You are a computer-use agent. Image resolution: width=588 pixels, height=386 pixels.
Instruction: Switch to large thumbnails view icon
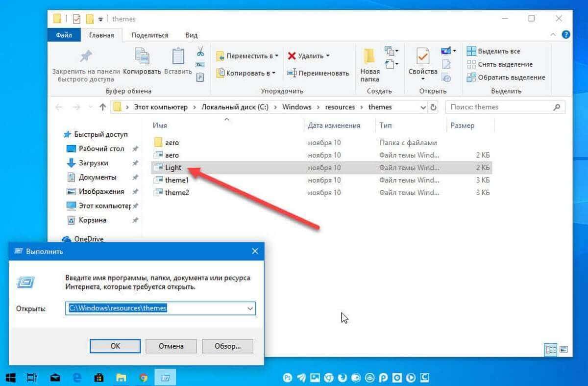[563, 350]
